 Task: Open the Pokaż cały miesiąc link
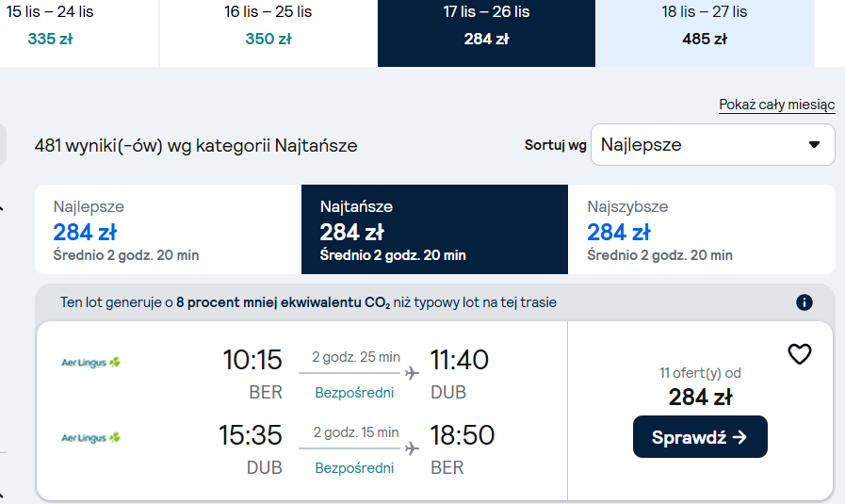coord(776,105)
